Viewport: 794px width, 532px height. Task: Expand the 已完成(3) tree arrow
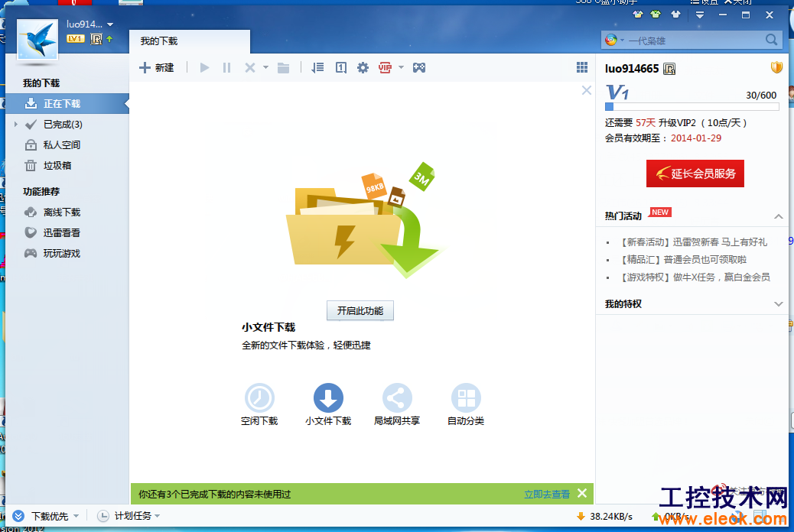(16, 125)
